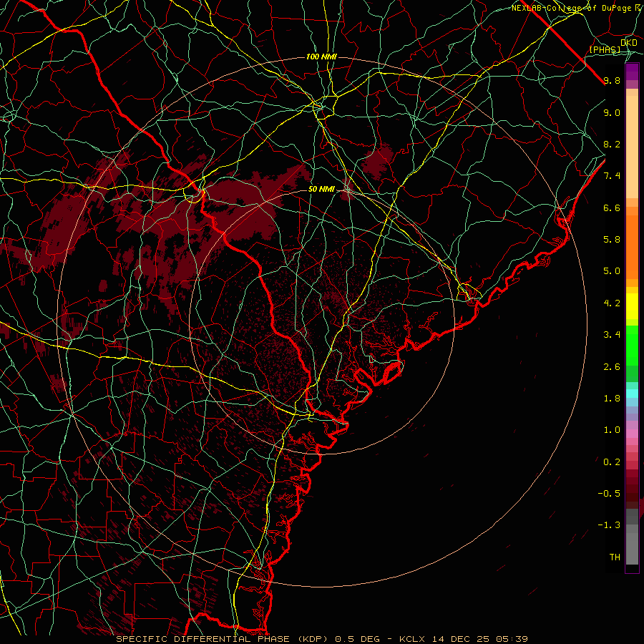
Task: Click the "0.5 DEG" elevation text
Action: point(356,639)
